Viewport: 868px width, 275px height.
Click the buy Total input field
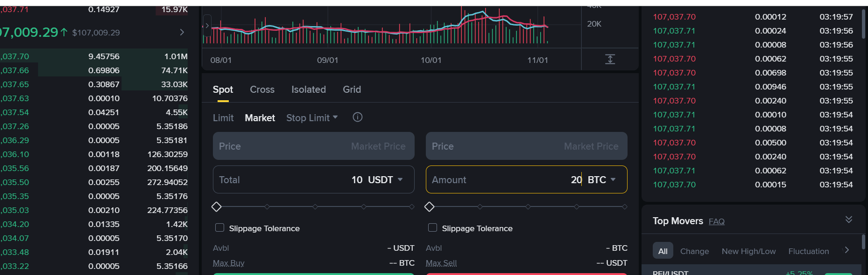point(313,179)
